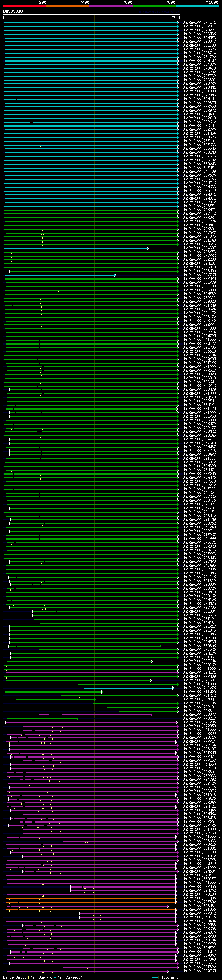
Task: Select hit label UniRef100_Q64GB7
Action: point(199,248)
